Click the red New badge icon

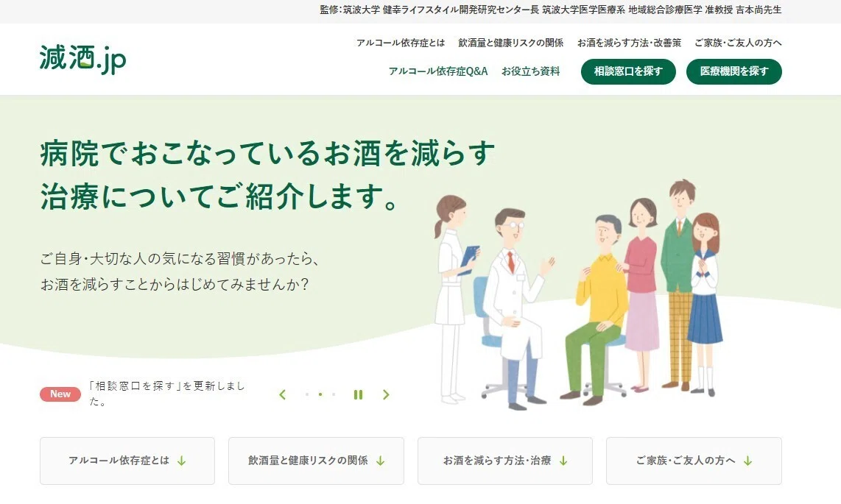pos(60,394)
